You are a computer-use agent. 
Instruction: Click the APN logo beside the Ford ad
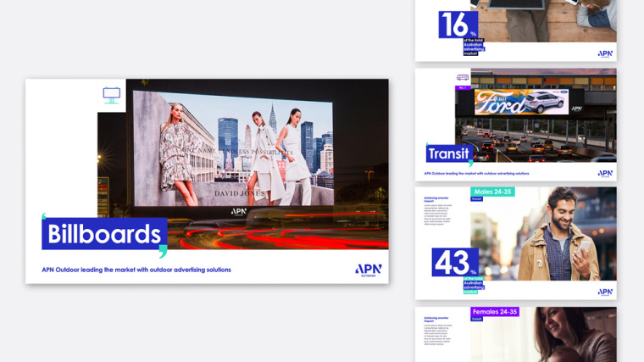click(x=576, y=109)
